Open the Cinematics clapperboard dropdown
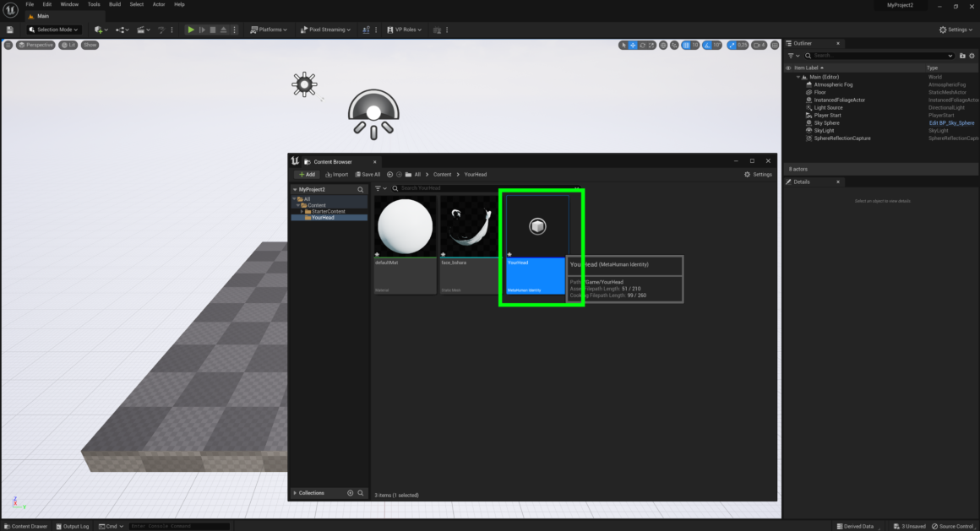This screenshot has width=980, height=531. click(143, 30)
